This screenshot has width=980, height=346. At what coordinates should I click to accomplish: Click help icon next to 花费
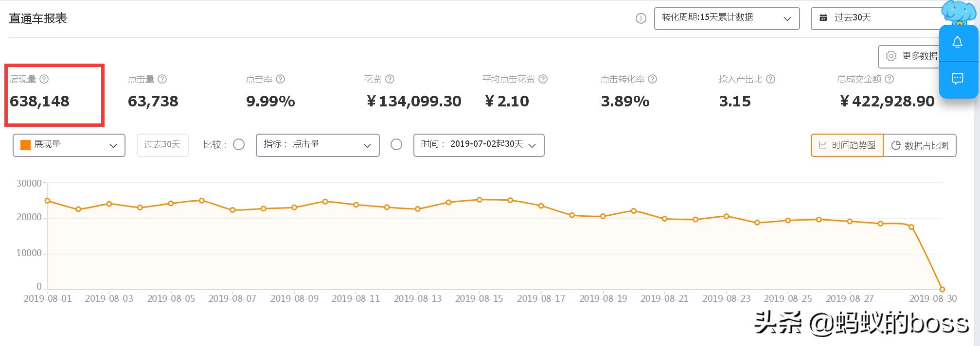point(390,79)
